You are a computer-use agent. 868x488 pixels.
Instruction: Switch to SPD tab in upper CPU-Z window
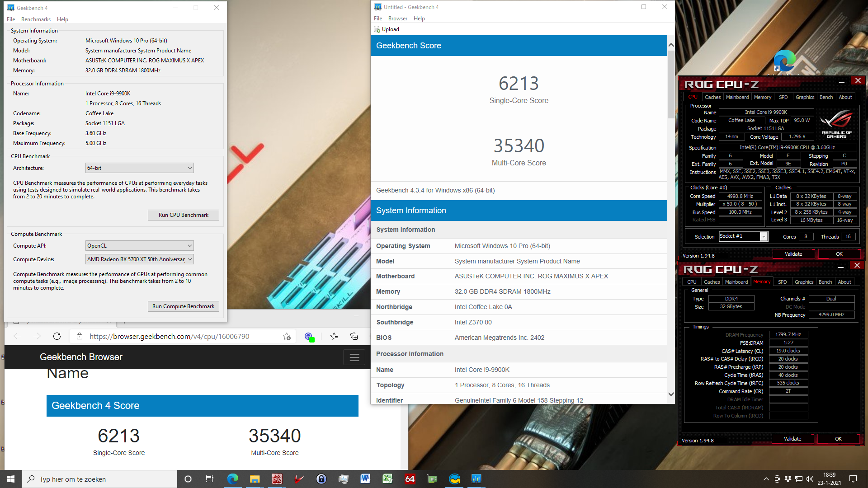point(783,97)
